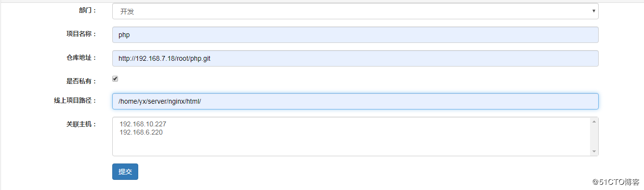Click the 线上项目路径 label
644x190 pixels.
[75, 100]
